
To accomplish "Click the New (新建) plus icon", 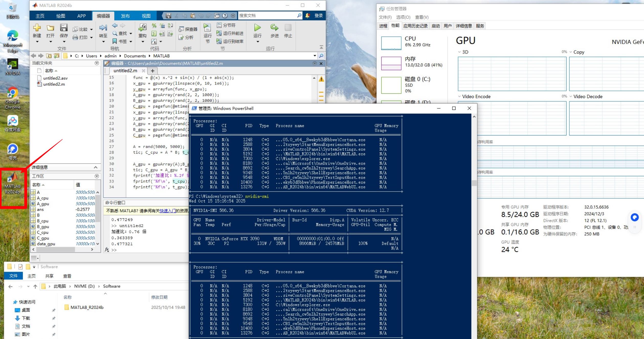I will (x=37, y=28).
